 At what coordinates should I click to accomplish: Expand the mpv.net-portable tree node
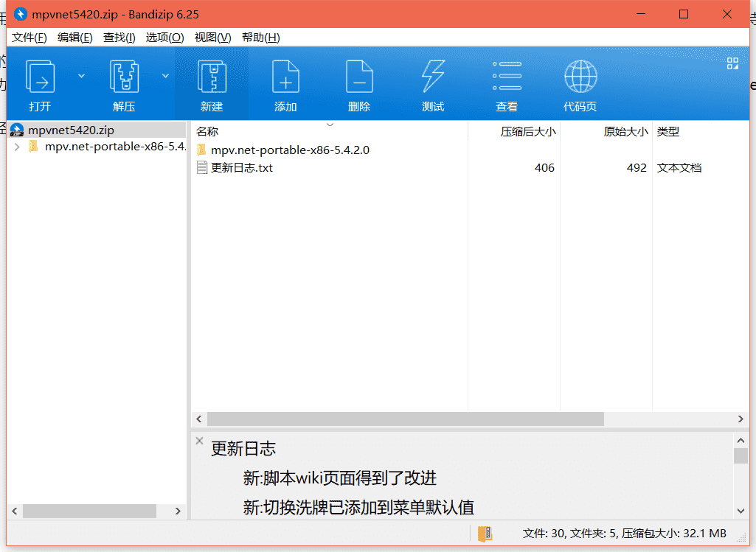tap(18, 147)
